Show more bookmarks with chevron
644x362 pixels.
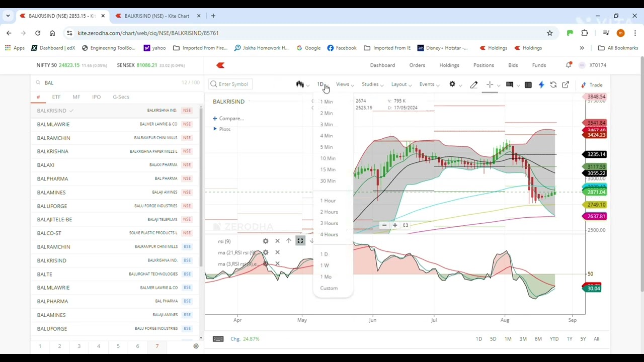point(582,48)
